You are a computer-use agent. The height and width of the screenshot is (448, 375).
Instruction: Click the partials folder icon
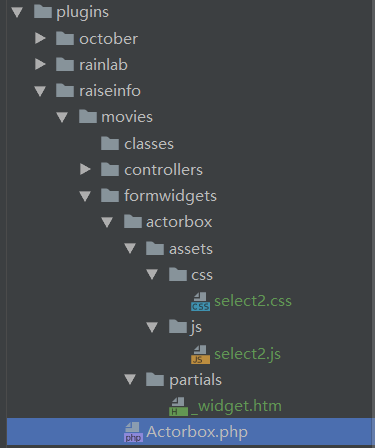155,380
